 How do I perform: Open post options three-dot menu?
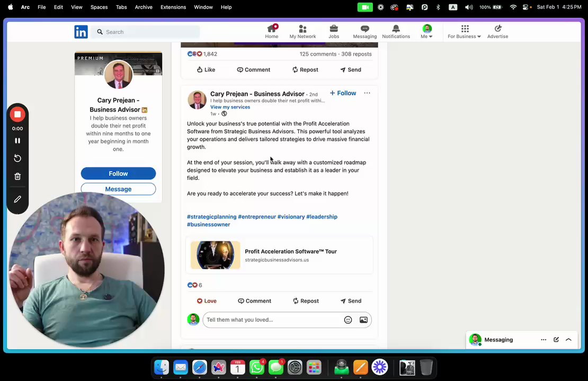point(367,93)
